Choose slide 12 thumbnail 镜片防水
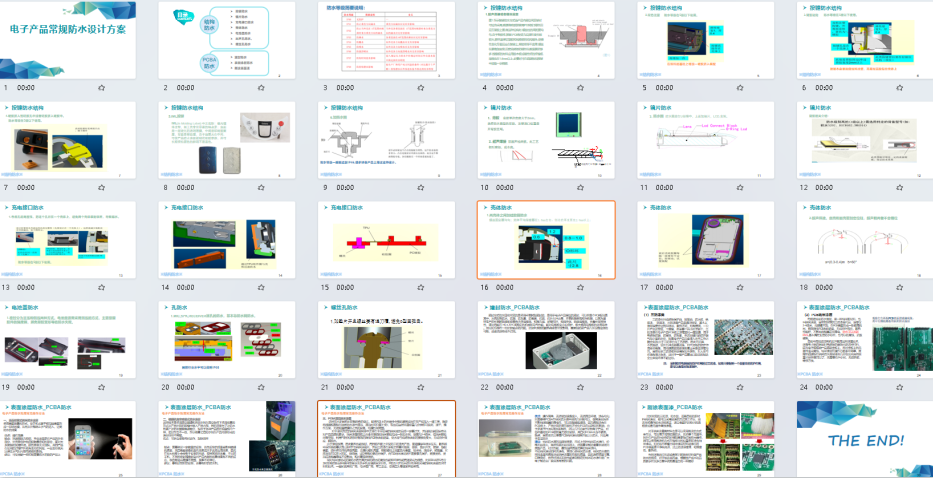 865,140
